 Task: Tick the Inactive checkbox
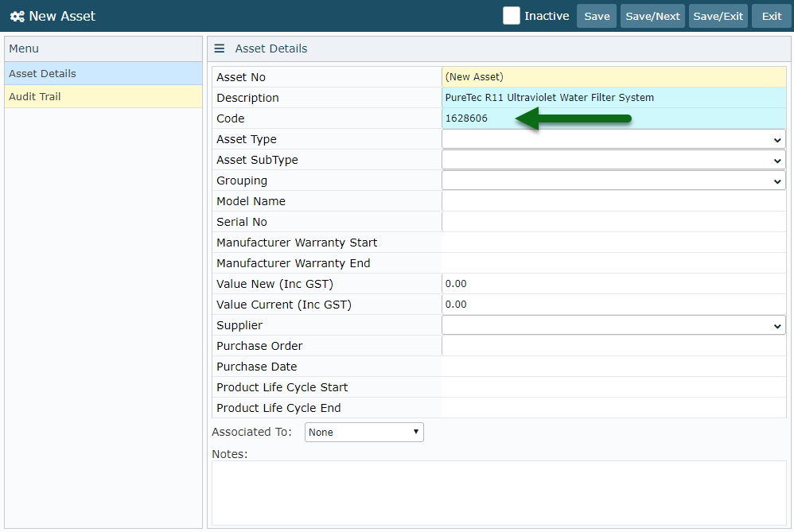[x=511, y=16]
